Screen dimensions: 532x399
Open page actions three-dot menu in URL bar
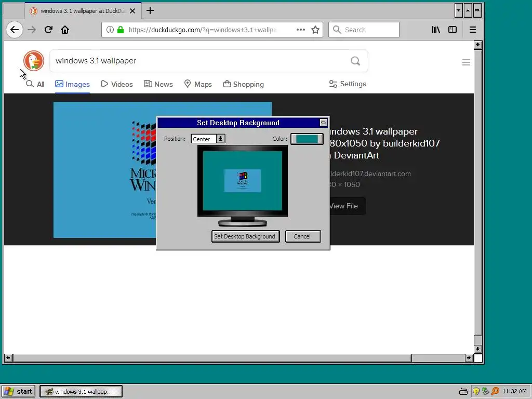click(x=301, y=30)
